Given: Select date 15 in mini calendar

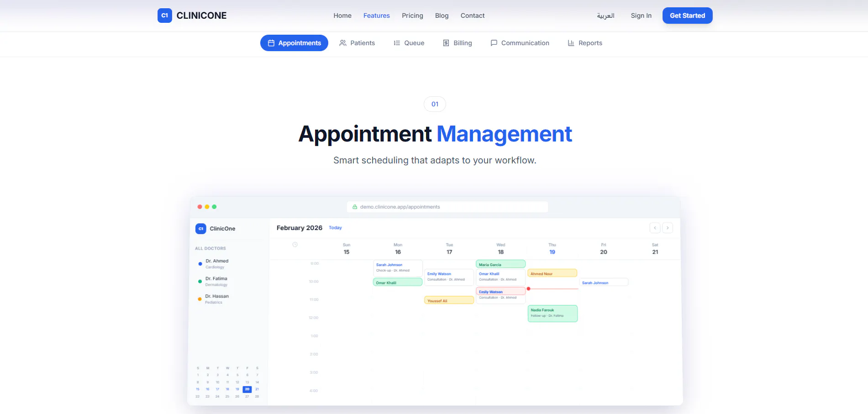Looking at the screenshot, I should tap(198, 389).
